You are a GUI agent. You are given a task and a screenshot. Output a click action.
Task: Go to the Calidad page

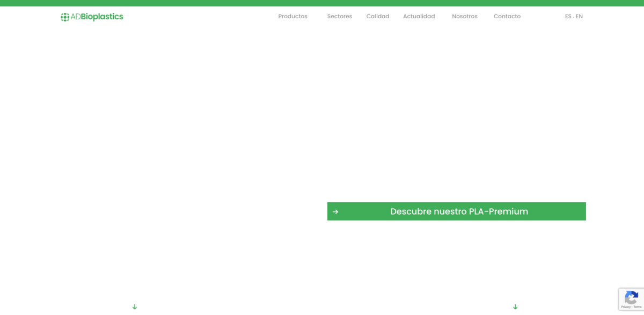(x=378, y=17)
